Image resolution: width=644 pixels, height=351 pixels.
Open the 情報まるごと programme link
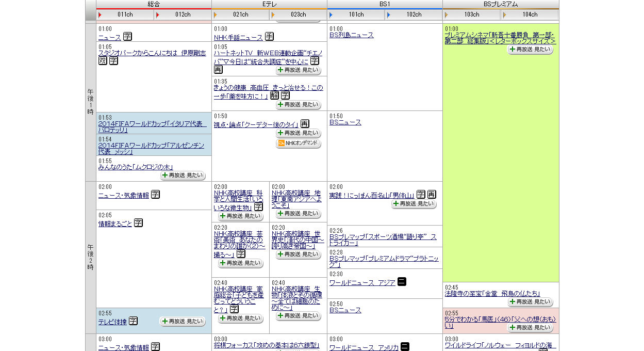pos(115,224)
